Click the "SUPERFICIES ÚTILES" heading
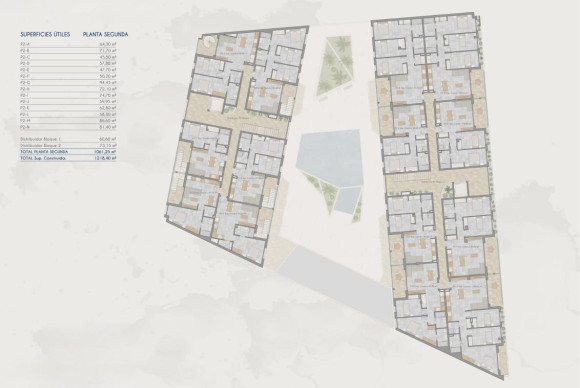Viewport: 580px width, 388px height. click(45, 35)
